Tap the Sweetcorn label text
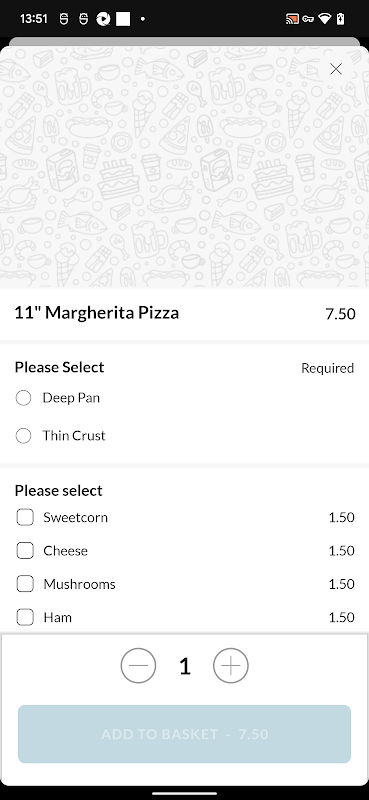This screenshot has height=800, width=369. [76, 517]
